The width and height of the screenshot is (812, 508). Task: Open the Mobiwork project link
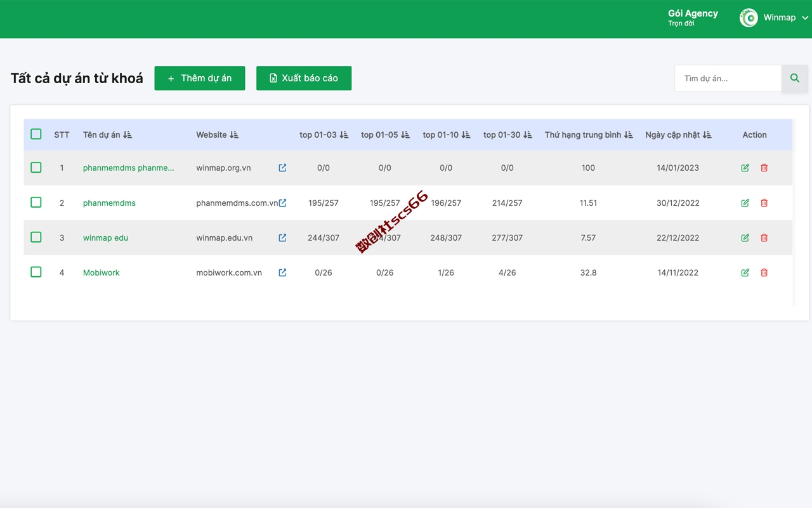tap(101, 273)
